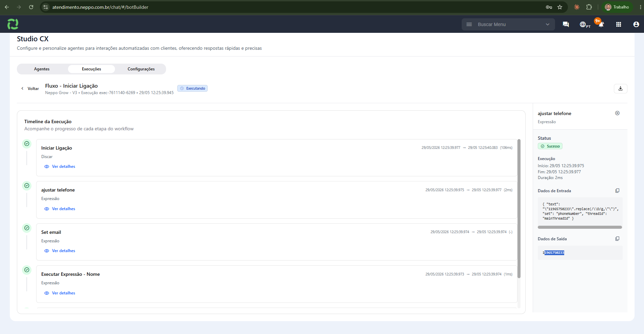
Task: Click the Executar Expressão - Nome check icon
Action: pos(27,270)
